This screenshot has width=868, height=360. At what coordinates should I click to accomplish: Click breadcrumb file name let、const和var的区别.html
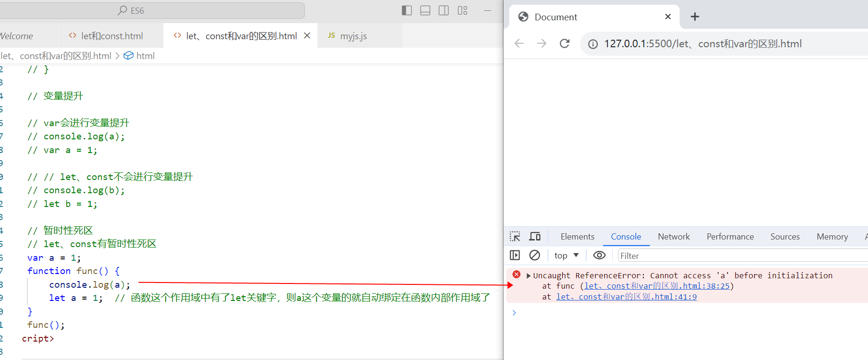click(x=56, y=56)
